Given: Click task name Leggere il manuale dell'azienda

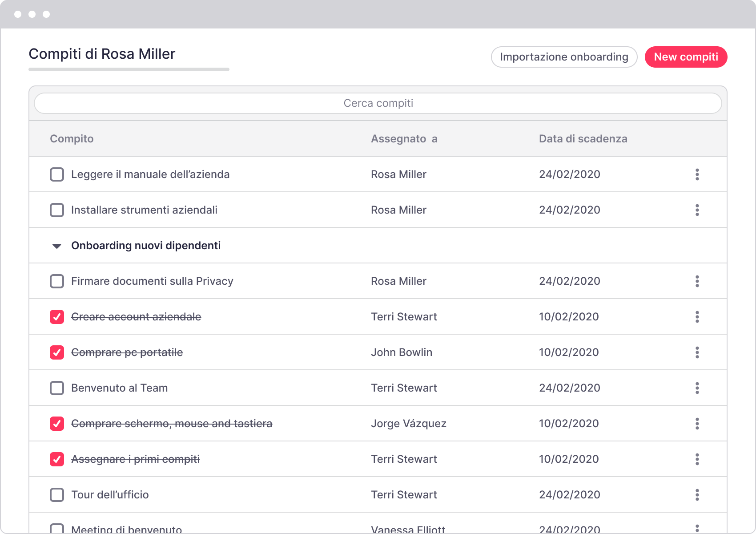Looking at the screenshot, I should pyautogui.click(x=150, y=174).
